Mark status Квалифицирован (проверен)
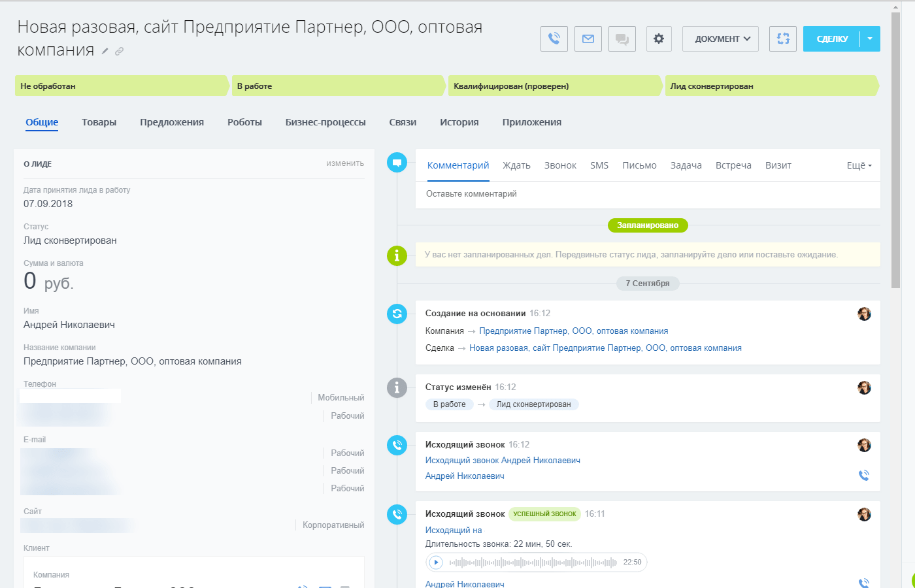The height and width of the screenshot is (588, 915). [x=554, y=86]
